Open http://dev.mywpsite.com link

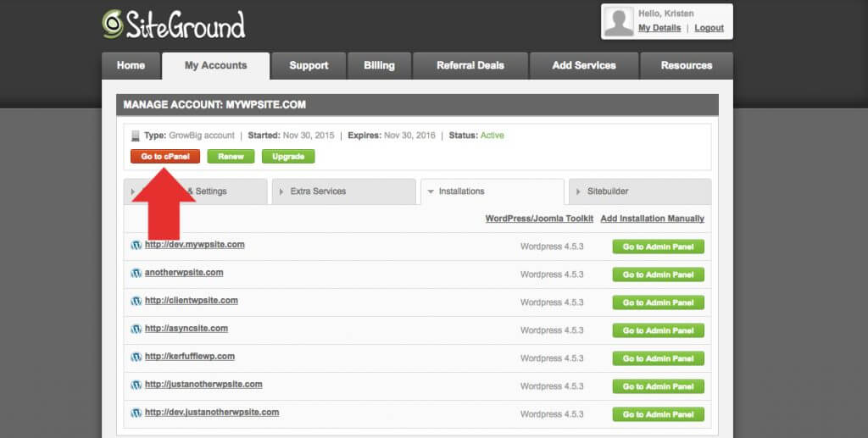point(194,245)
